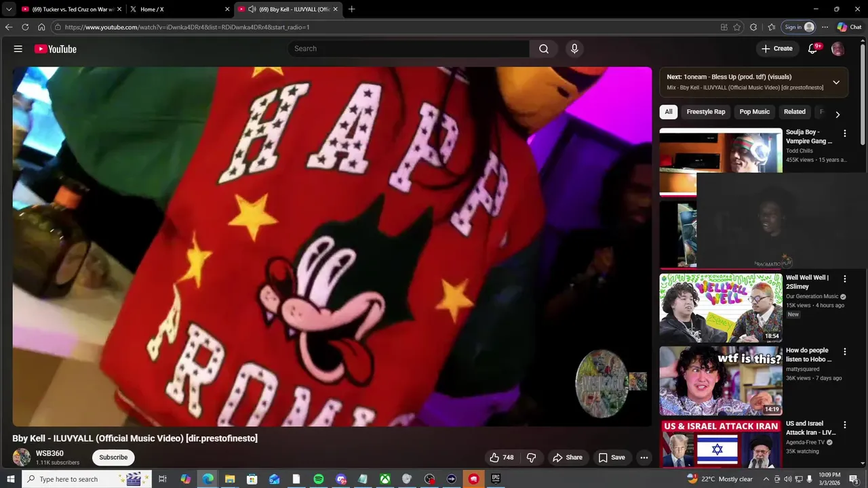Click the YouTube search magnifier button
This screenshot has height=488, width=868.
(544, 49)
